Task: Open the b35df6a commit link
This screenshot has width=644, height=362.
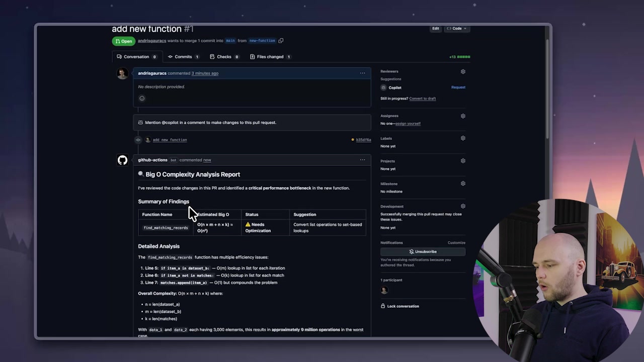Action: (363, 139)
